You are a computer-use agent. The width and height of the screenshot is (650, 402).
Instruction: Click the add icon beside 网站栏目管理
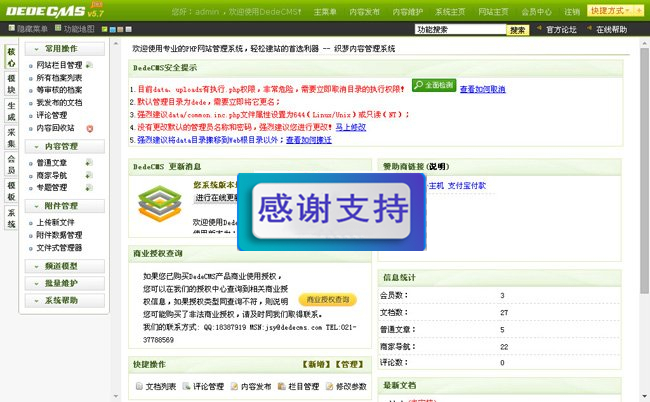click(89, 65)
